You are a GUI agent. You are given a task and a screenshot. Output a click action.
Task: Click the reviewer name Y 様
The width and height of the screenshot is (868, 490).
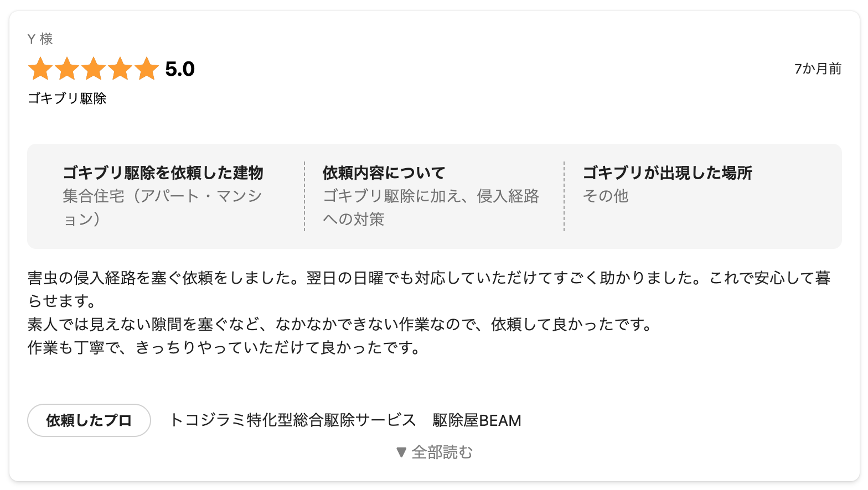[40, 39]
